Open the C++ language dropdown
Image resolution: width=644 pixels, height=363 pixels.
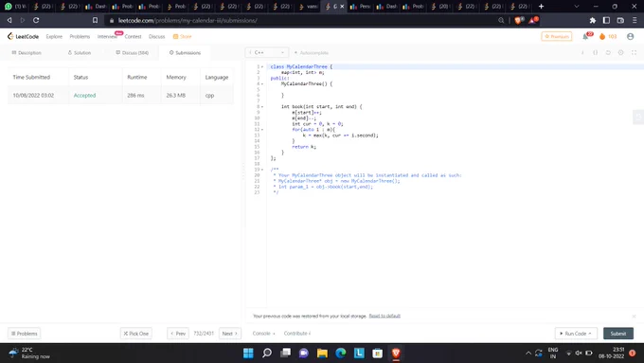coord(266,53)
